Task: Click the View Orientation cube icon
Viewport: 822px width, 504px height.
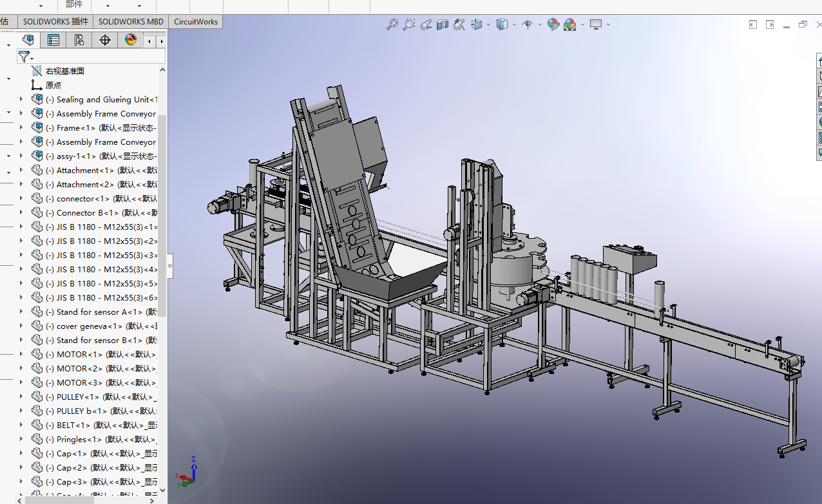Action: (x=477, y=24)
